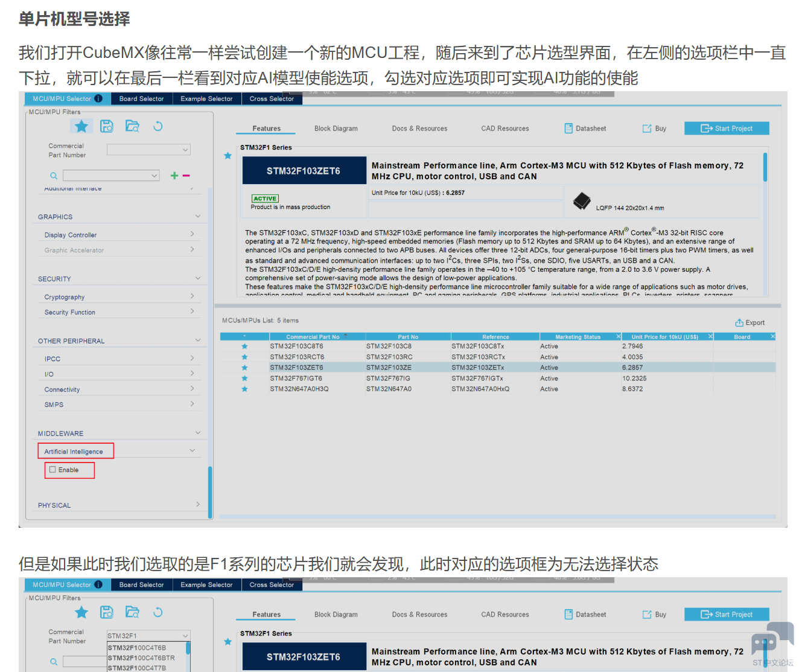Click the green plus add filter icon
The height and width of the screenshot is (672, 799).
click(x=174, y=176)
